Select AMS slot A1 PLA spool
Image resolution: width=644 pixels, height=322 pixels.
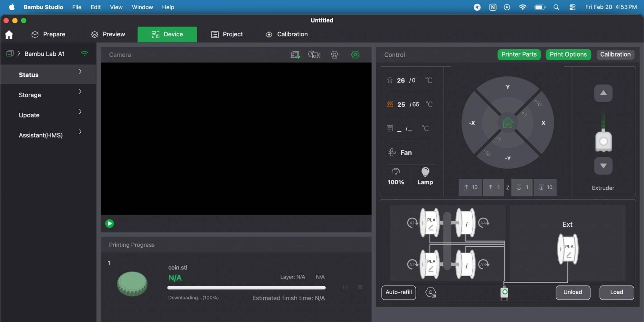pyautogui.click(x=430, y=223)
